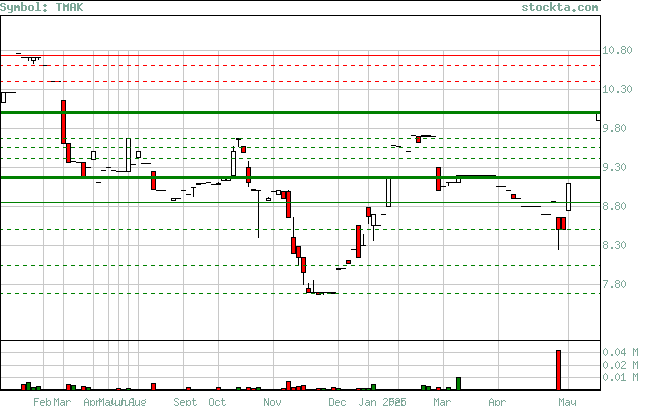Click the Sept month label
This screenshot has width=655, height=406.
click(x=185, y=402)
